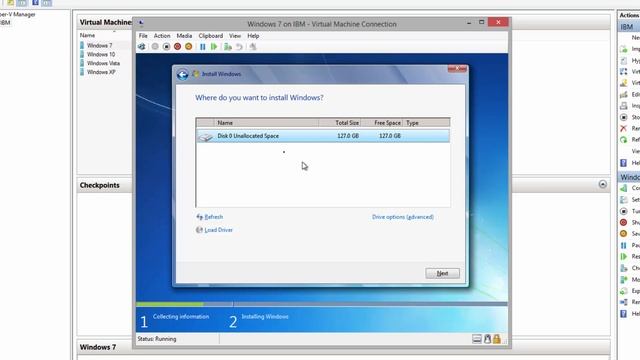The width and height of the screenshot is (640, 360).
Task: Open the View menu
Action: (x=235, y=36)
